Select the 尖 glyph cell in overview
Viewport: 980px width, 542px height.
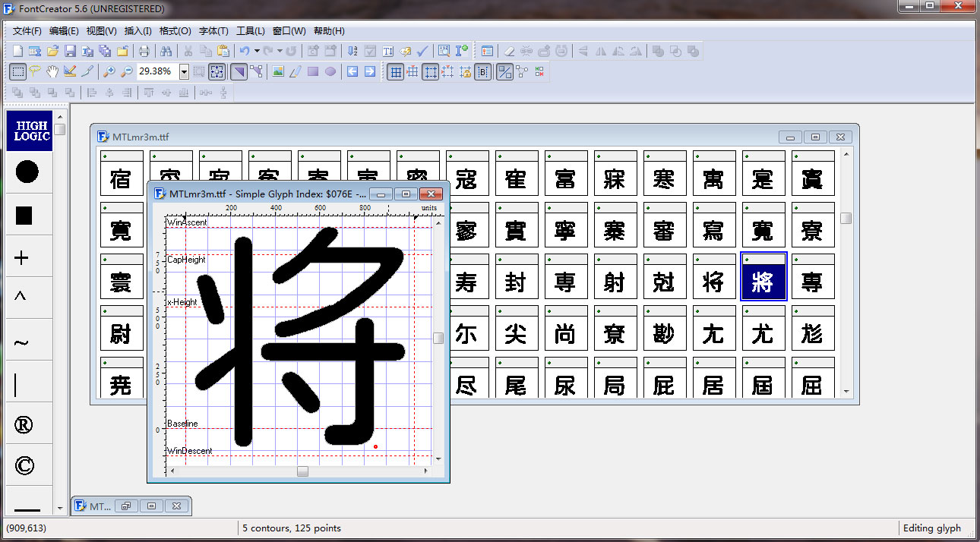tap(517, 328)
